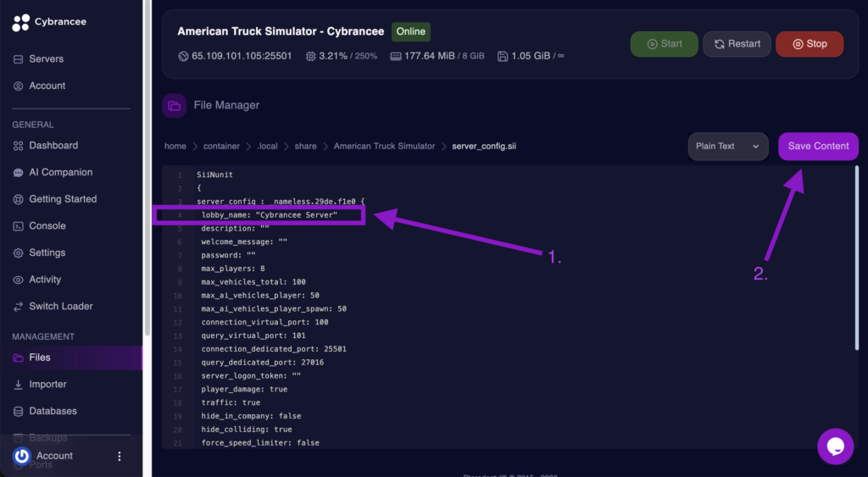Click the Getting Started lifebuoy icon
The image size is (868, 477).
tap(19, 199)
